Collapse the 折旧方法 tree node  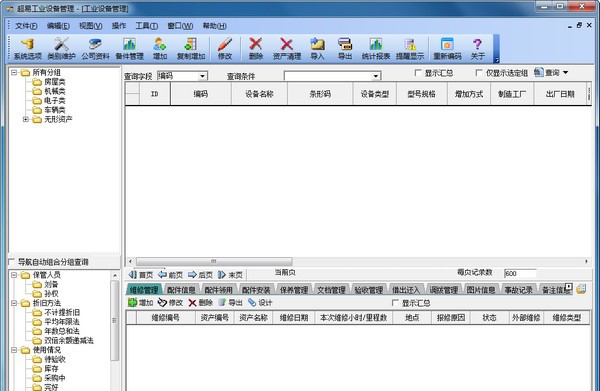[x=14, y=303]
